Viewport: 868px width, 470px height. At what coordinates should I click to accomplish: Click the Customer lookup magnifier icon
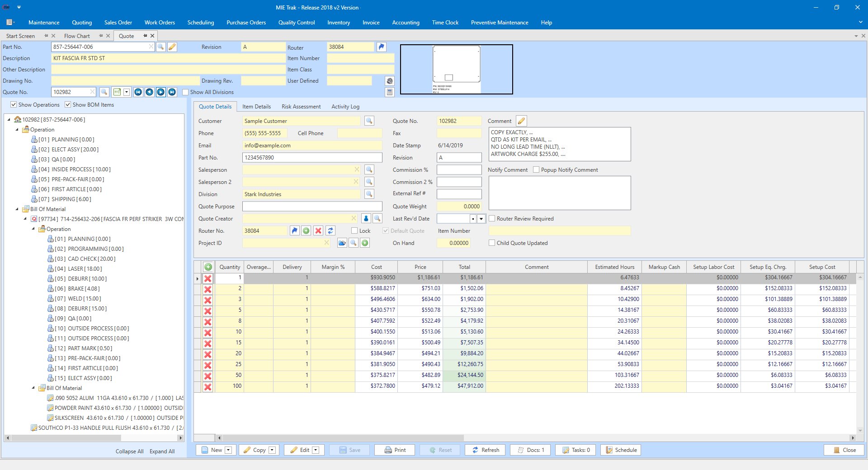[x=369, y=121]
